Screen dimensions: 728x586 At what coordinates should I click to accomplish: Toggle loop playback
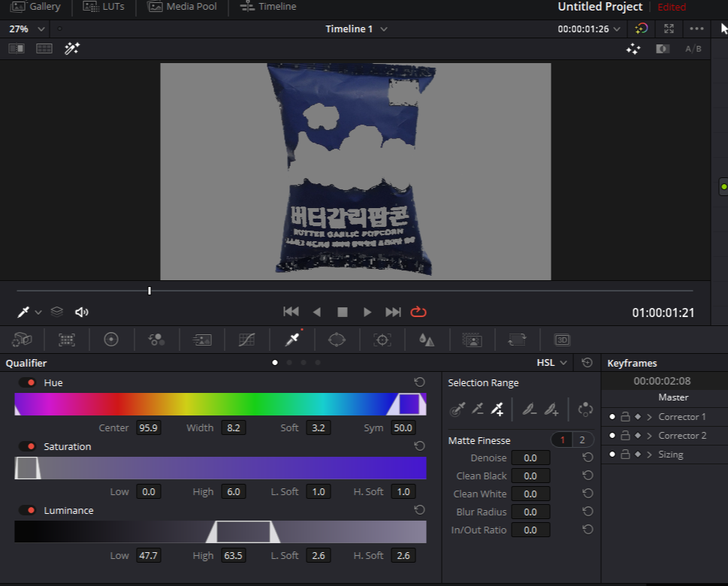[x=418, y=312]
